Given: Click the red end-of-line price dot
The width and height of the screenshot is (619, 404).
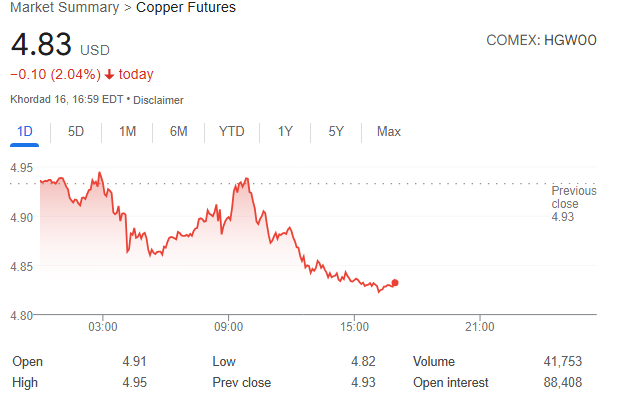Looking at the screenshot, I should coord(395,283).
